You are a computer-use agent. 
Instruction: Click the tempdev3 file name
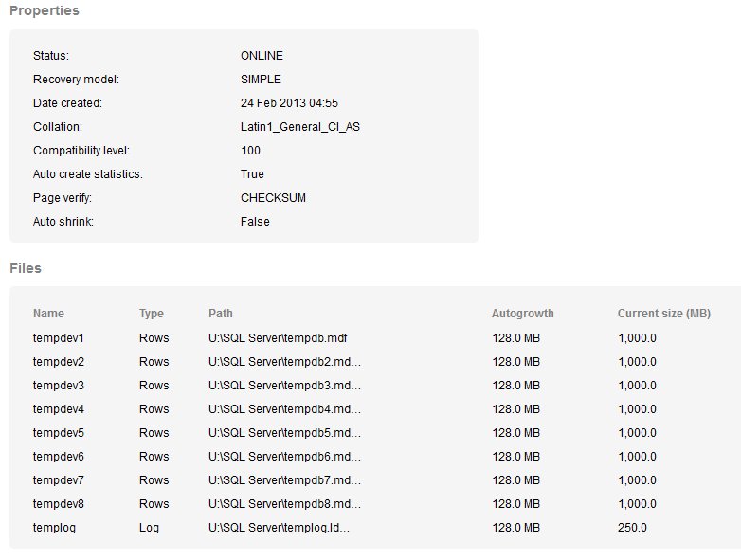pyautogui.click(x=59, y=386)
